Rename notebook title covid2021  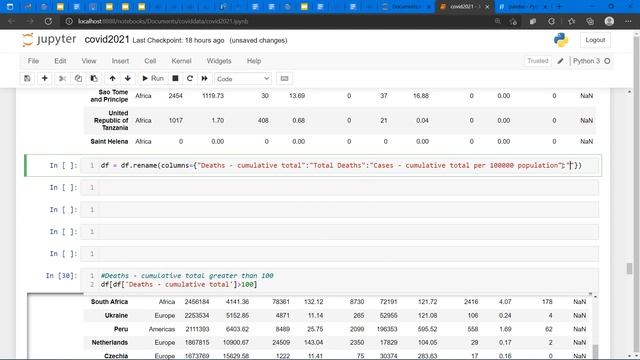[107, 40]
